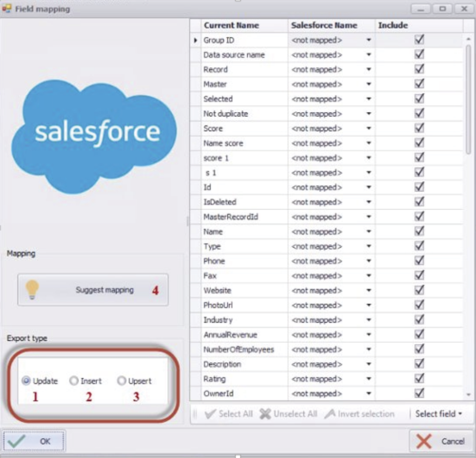476x458 pixels.
Task: Sort by Current Name column header
Action: pyautogui.click(x=245, y=25)
